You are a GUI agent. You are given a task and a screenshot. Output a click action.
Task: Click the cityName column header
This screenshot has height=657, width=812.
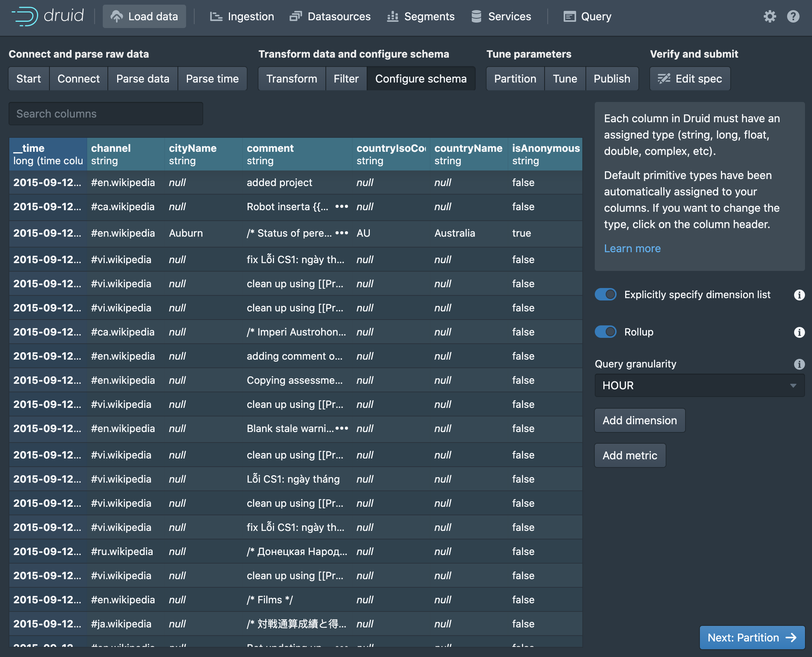coord(203,154)
